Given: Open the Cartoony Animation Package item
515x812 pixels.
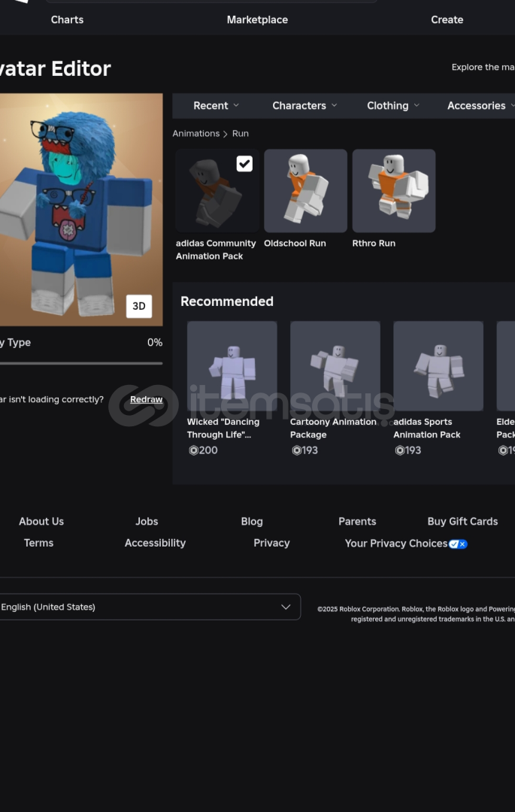Looking at the screenshot, I should pos(335,366).
